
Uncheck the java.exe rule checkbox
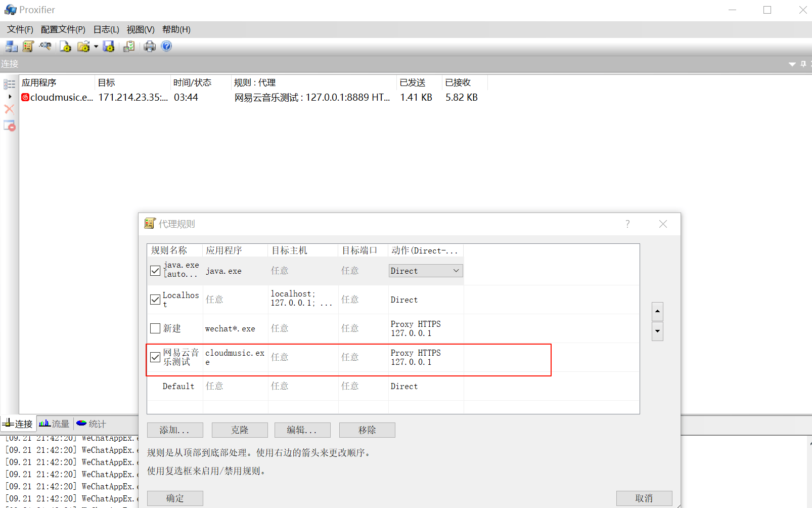tap(155, 271)
